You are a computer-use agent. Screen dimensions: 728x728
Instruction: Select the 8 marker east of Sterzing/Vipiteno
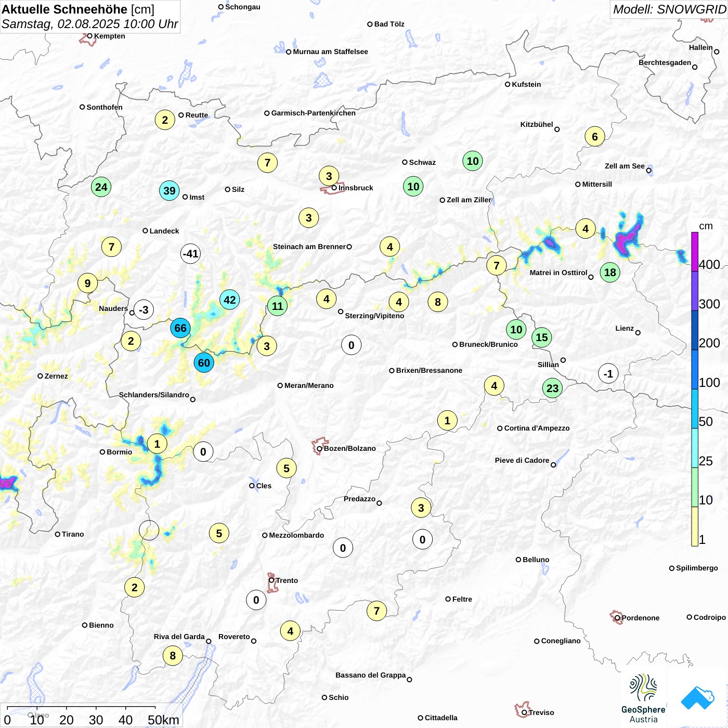point(438,302)
